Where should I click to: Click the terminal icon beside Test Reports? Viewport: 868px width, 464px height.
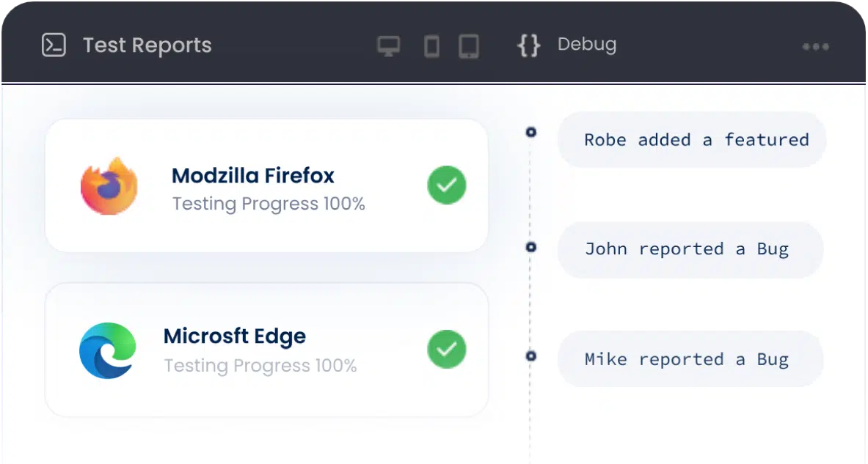[54, 45]
